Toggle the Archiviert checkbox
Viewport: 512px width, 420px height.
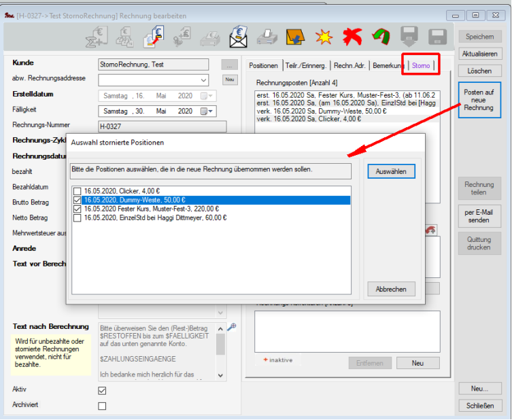click(x=102, y=406)
